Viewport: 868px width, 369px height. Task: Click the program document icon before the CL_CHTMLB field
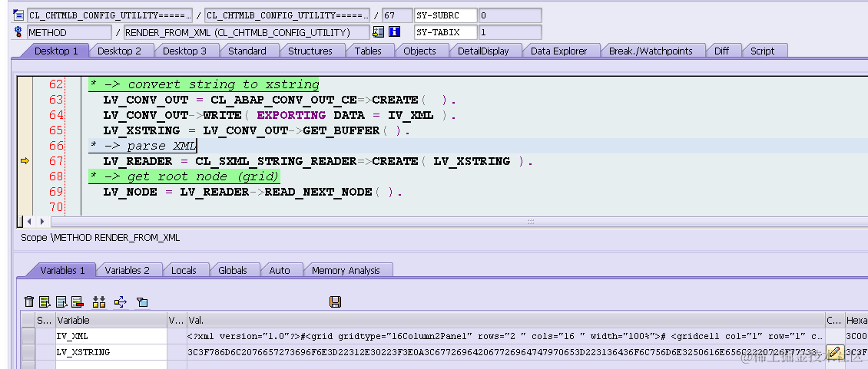point(18,15)
